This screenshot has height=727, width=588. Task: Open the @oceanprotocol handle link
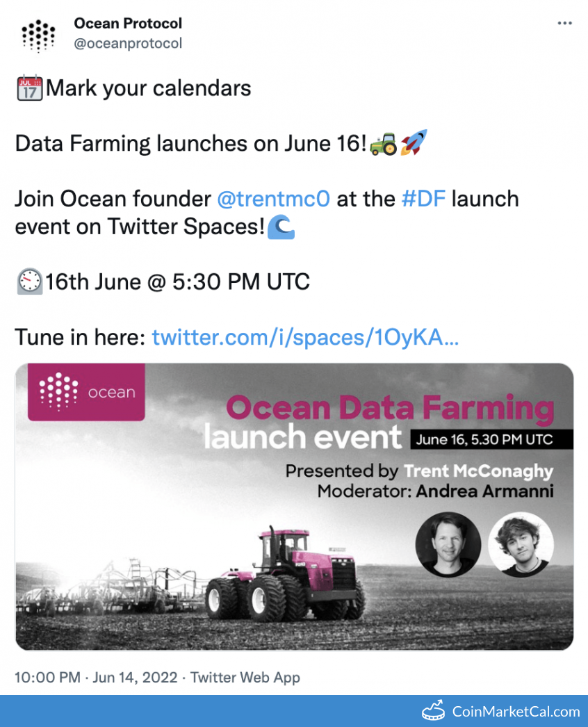click(128, 43)
